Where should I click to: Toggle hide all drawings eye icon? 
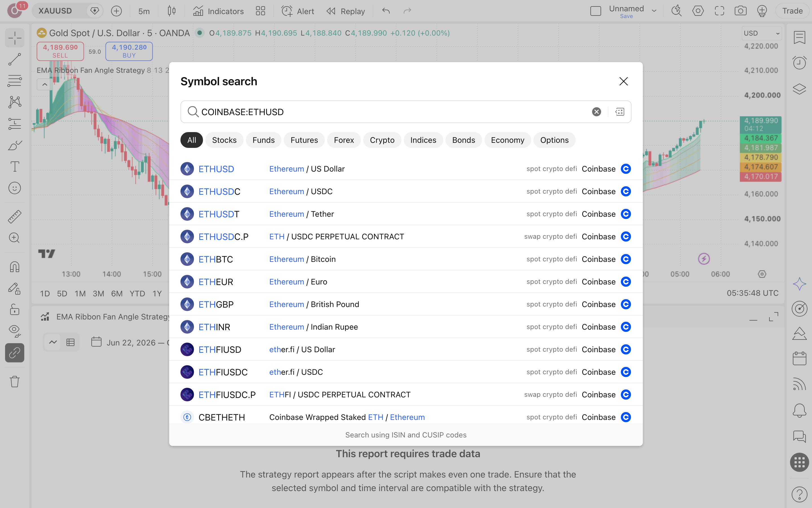[x=14, y=331]
